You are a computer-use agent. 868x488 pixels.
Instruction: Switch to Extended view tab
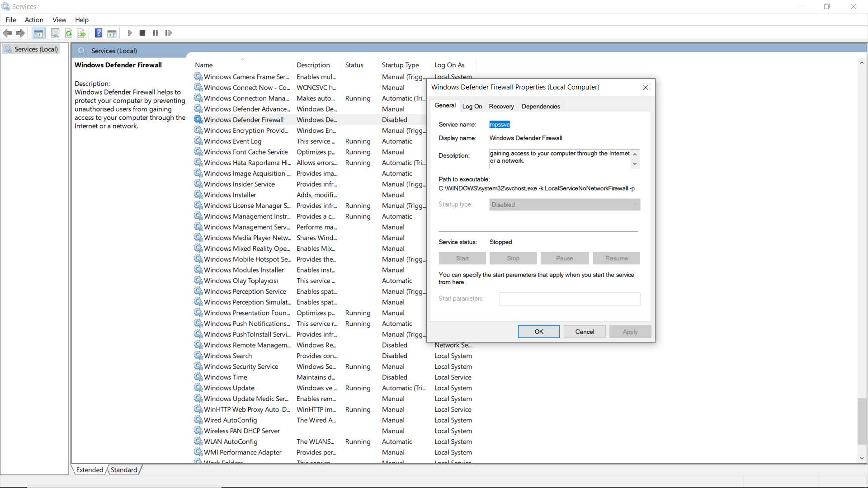click(x=90, y=469)
